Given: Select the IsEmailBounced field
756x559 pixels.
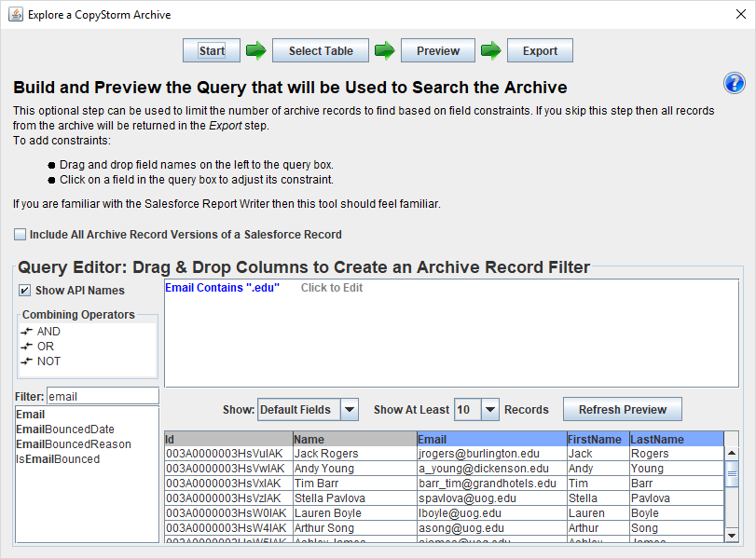Looking at the screenshot, I should pyautogui.click(x=58, y=459).
